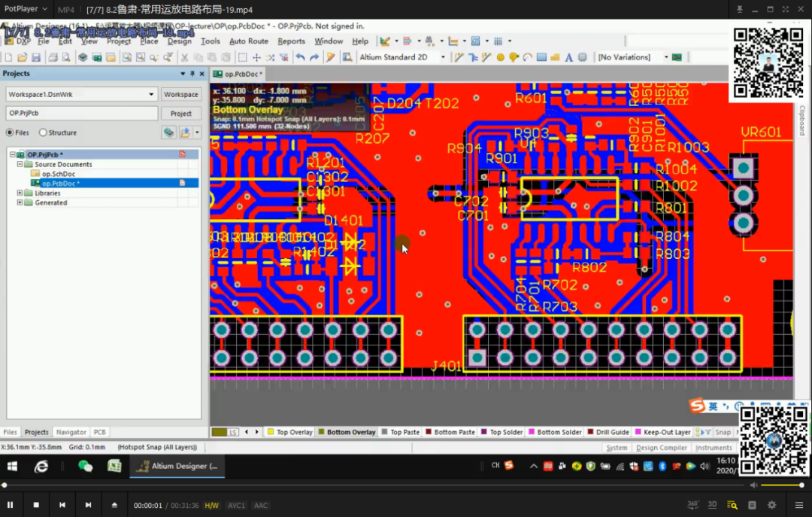Screen dimensions: 812x517
Task: Mute audio with the speaker icon
Action: pyautogui.click(x=753, y=485)
